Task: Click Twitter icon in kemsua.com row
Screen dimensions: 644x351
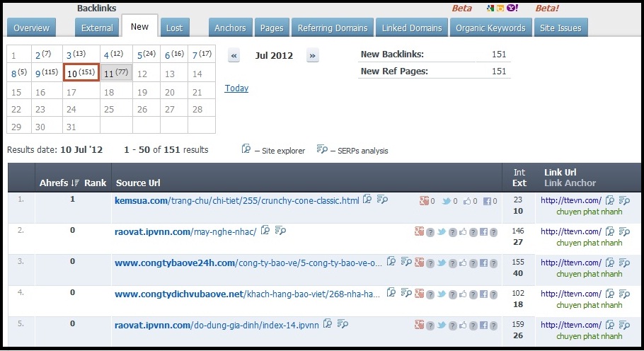Action: point(446,201)
